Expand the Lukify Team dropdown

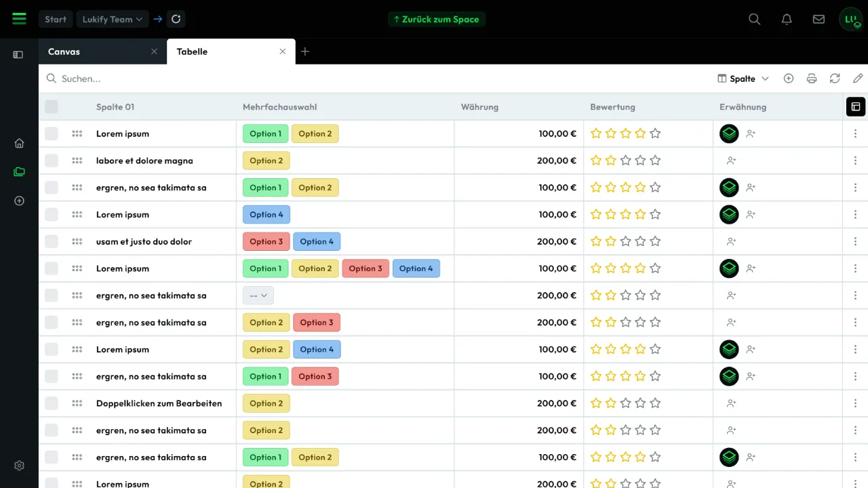[113, 19]
